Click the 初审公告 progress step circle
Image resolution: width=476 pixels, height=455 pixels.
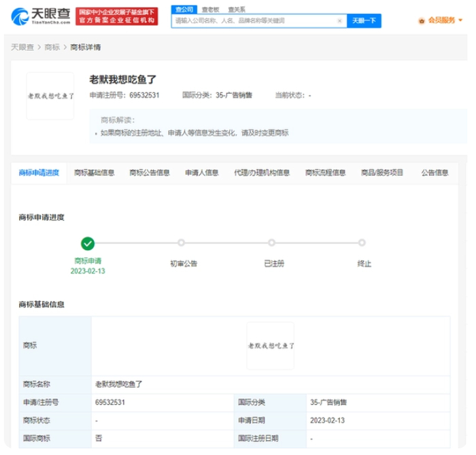coord(181,243)
